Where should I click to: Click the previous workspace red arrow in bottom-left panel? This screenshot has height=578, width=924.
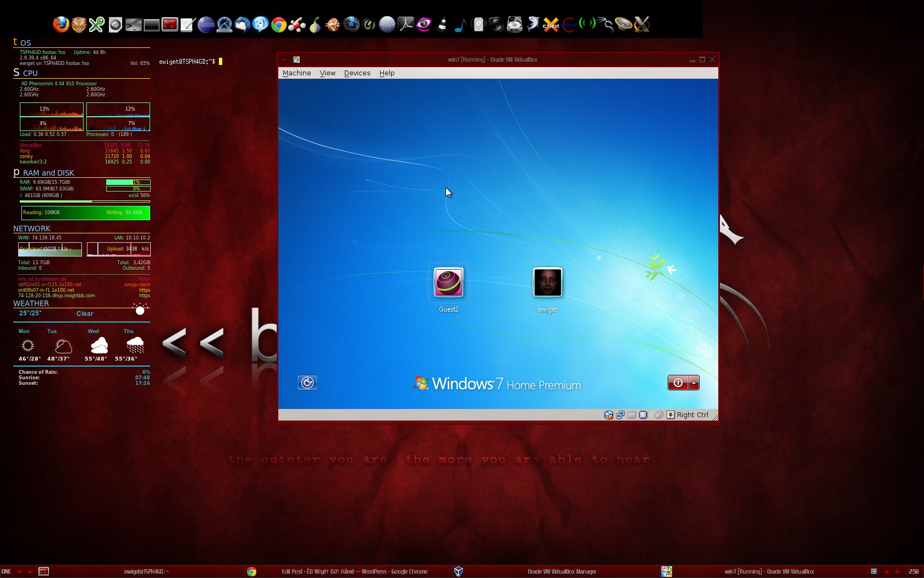pos(19,571)
